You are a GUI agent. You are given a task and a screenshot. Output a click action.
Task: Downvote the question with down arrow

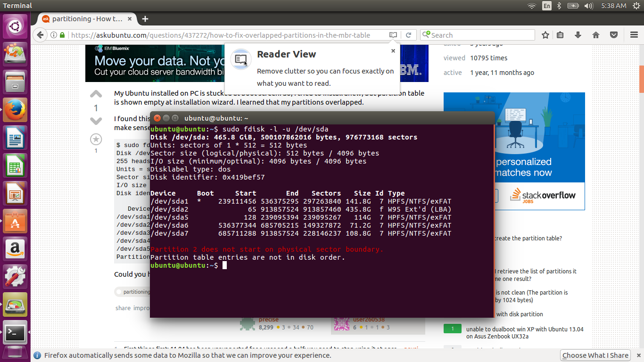[x=96, y=122]
